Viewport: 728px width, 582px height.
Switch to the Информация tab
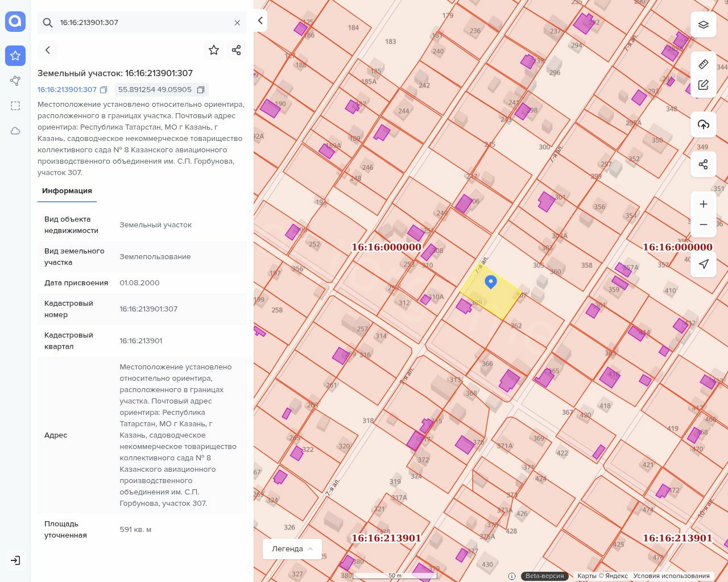(x=67, y=191)
